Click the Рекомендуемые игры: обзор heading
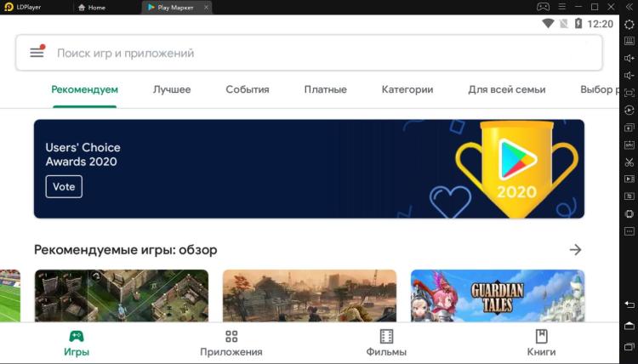638x364 pixels. point(125,250)
